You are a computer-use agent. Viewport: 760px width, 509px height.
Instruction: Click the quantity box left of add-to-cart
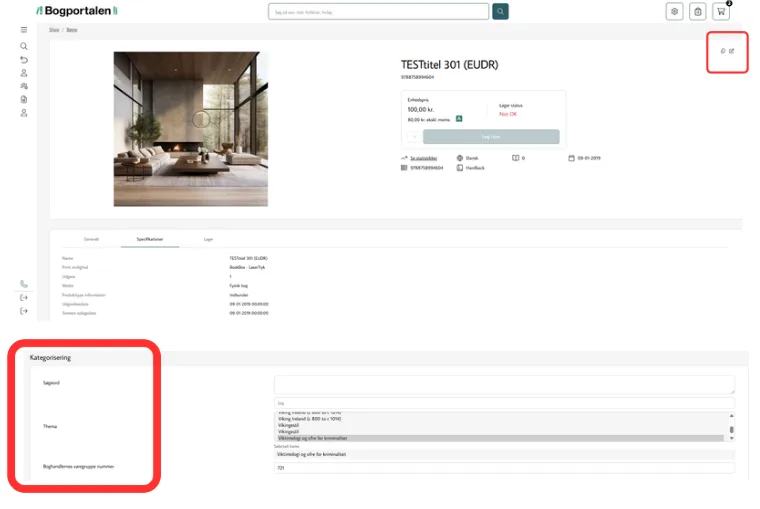(x=413, y=137)
